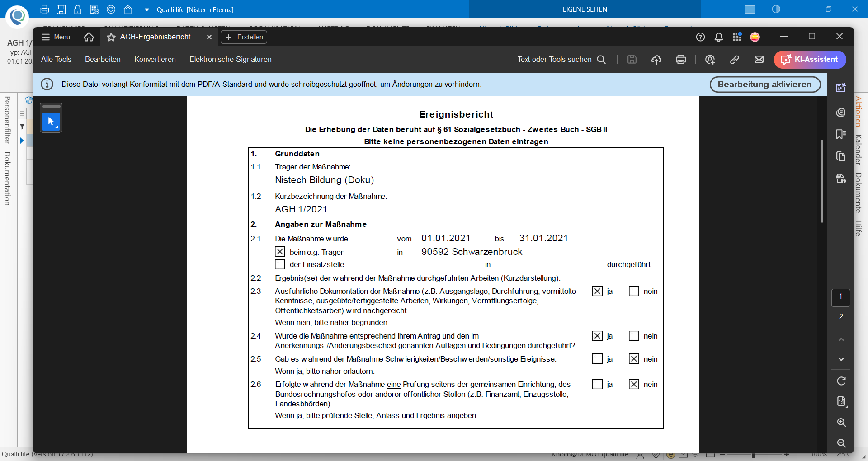Open the PDF standards panel icon
Viewport: 868px width, 461px height.
(841, 179)
